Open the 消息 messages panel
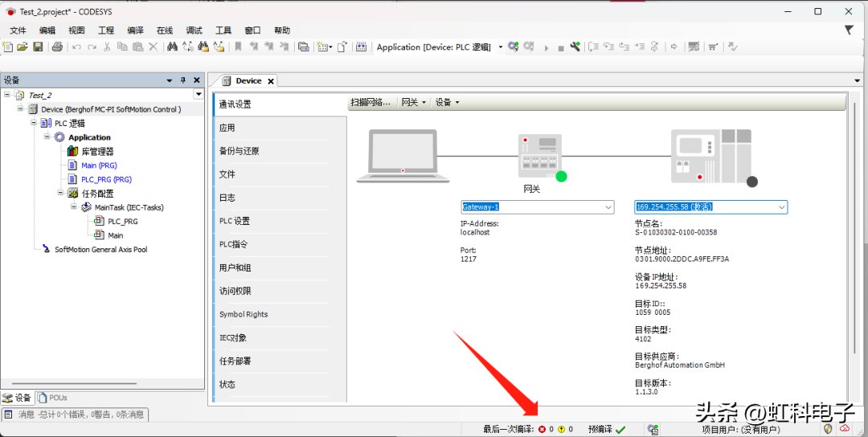This screenshot has height=437, width=868. (75, 415)
